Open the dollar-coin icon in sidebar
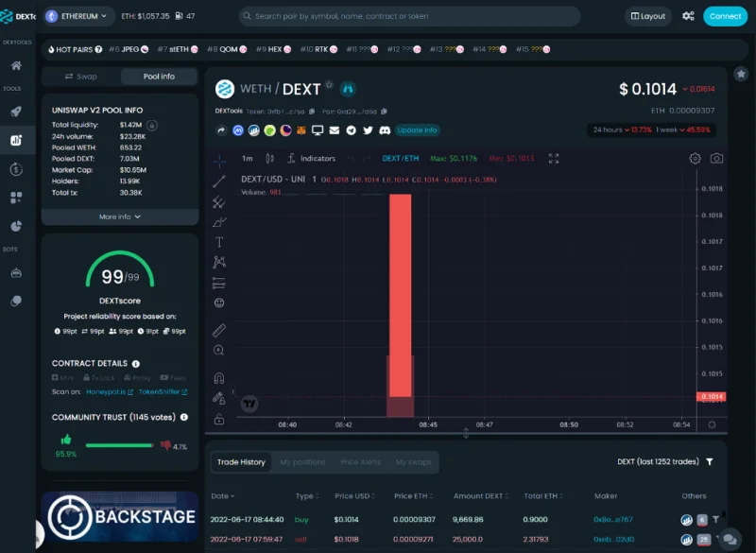The height and width of the screenshot is (553, 756). (x=16, y=169)
